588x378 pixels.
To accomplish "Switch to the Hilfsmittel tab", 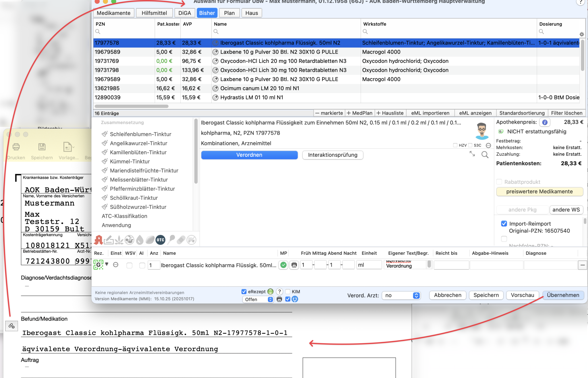I will (154, 13).
